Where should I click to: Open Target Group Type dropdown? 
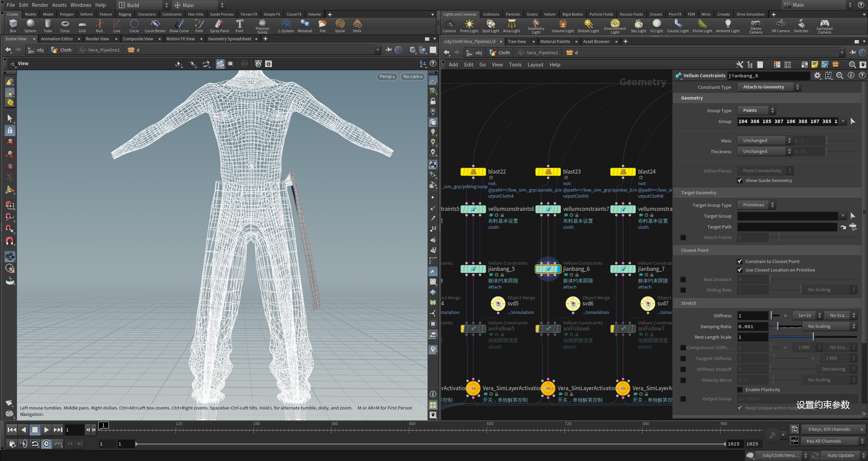click(x=756, y=205)
